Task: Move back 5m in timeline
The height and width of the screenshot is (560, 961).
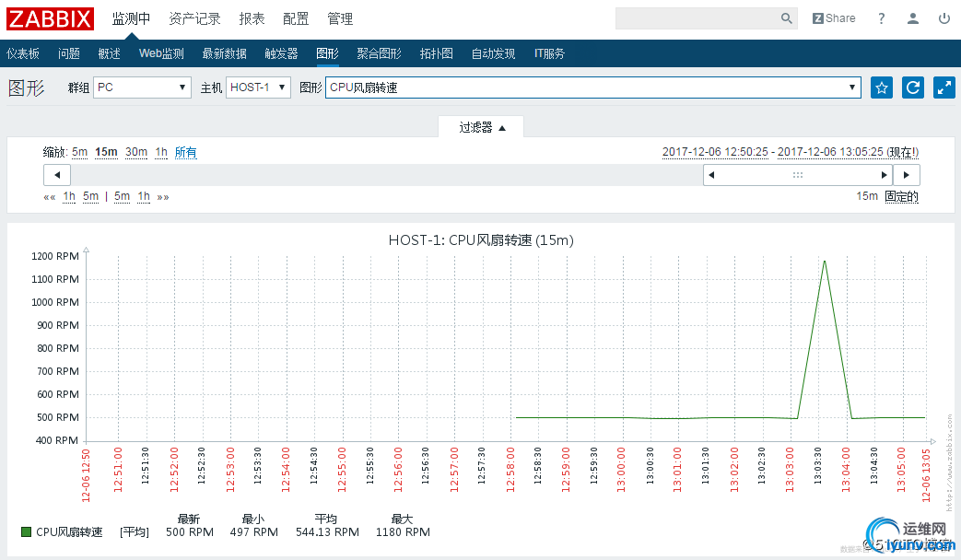Action: pyautogui.click(x=90, y=197)
